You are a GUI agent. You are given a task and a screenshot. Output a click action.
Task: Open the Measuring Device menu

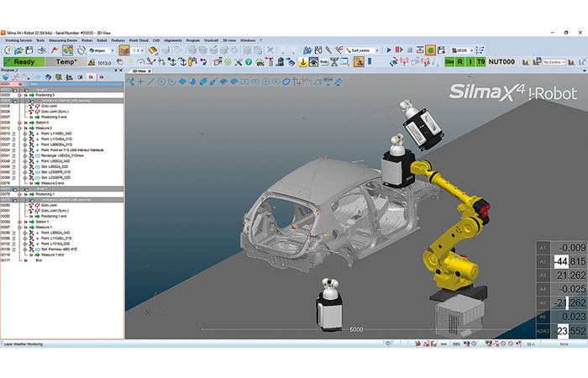[x=63, y=40]
